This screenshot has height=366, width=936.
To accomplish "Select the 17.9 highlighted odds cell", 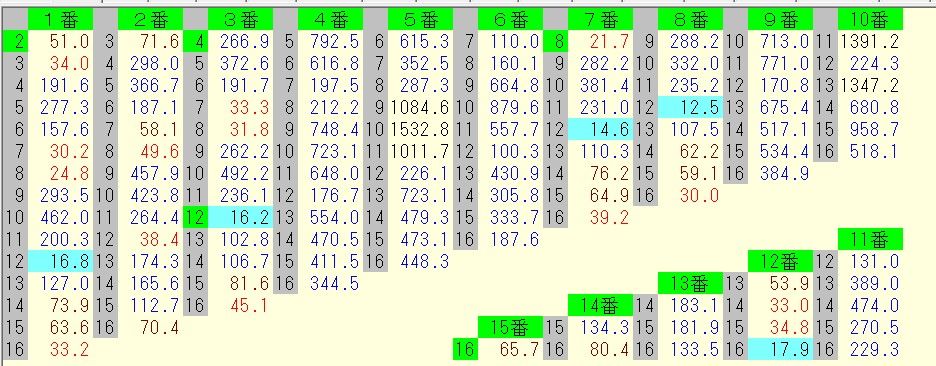I will coord(780,349).
